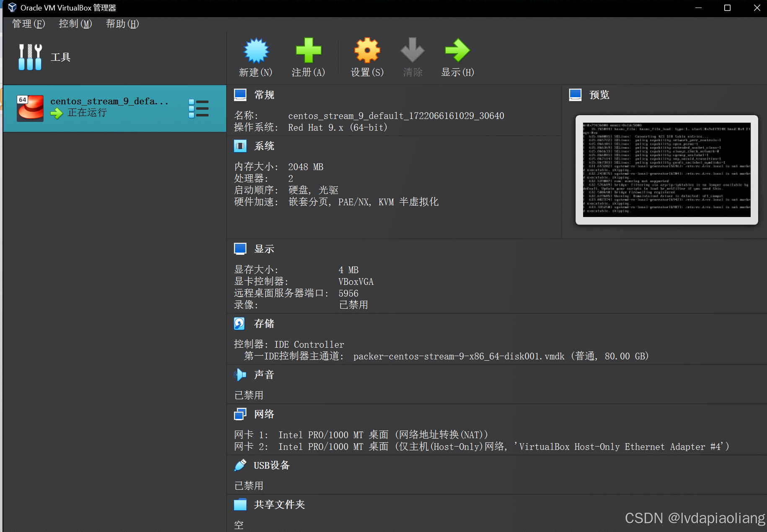
Task: Click the IDE Controller text
Action: point(309,344)
